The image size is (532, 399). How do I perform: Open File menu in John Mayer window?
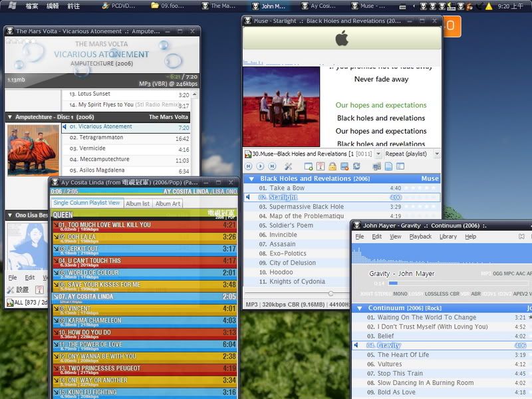360,237
